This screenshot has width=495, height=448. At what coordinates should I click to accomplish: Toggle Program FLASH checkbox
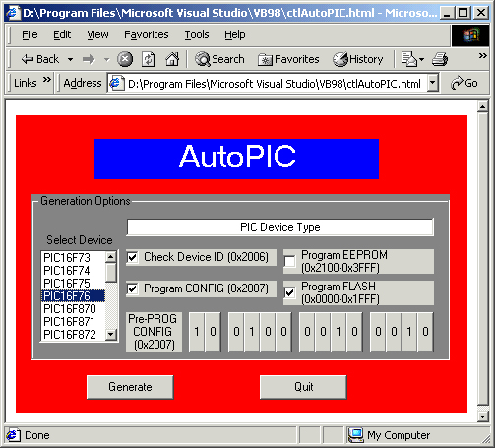tap(289, 292)
